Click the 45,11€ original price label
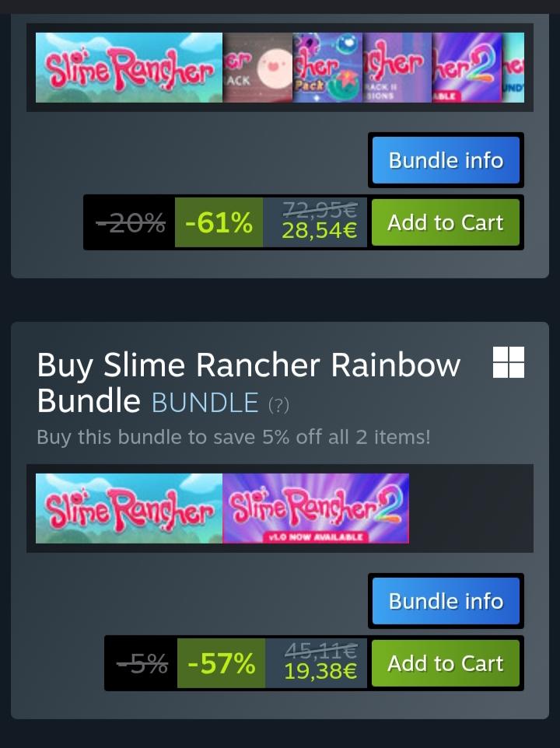Viewport: 560px width, 748px height. coord(320,650)
